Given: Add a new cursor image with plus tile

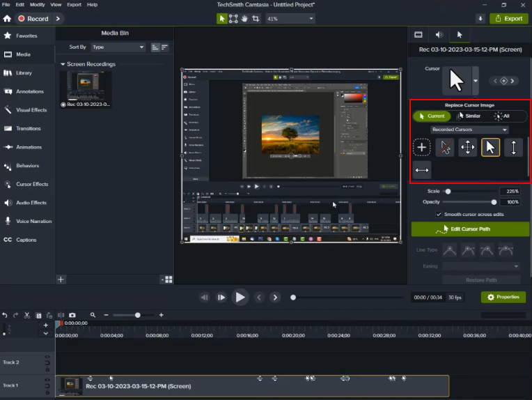Looking at the screenshot, I should pyautogui.click(x=422, y=147).
